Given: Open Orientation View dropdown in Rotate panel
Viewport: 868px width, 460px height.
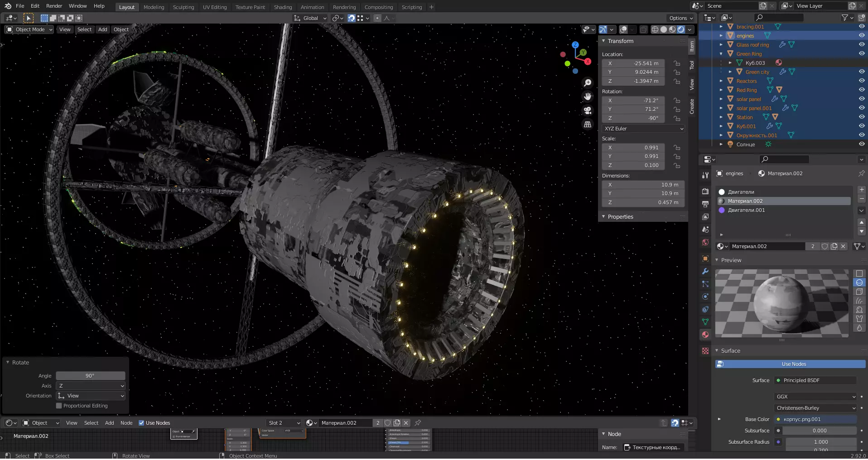Looking at the screenshot, I should click(x=91, y=396).
